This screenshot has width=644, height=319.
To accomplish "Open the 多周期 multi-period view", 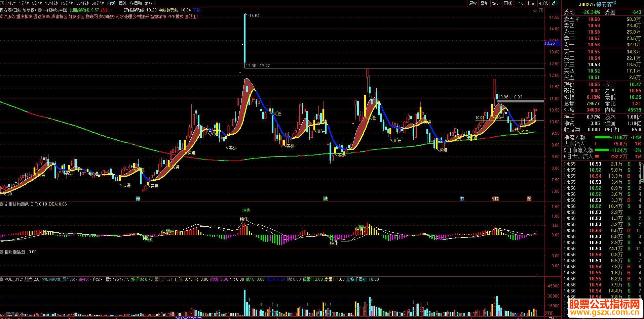I will tap(136, 3).
